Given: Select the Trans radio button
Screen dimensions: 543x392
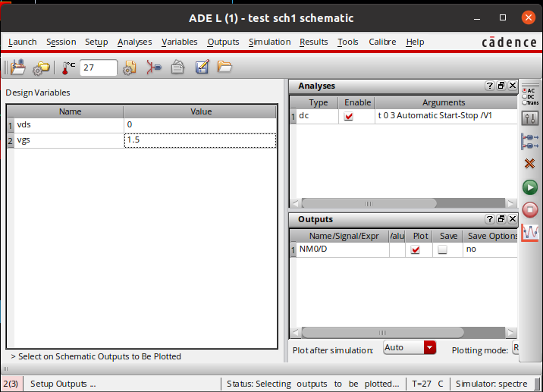Looking at the screenshot, I should (x=525, y=103).
